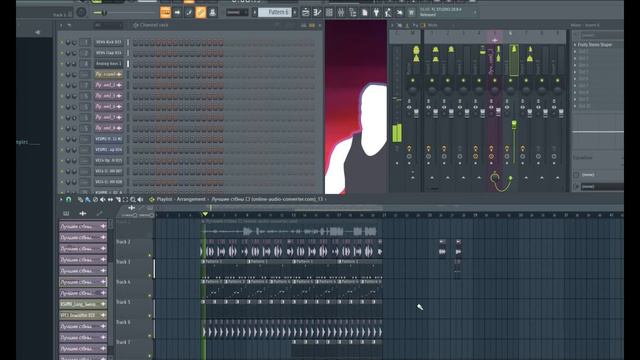The image size is (640, 360).
Task: Click the running-figure icon in top toolbar
Action: (388, 13)
